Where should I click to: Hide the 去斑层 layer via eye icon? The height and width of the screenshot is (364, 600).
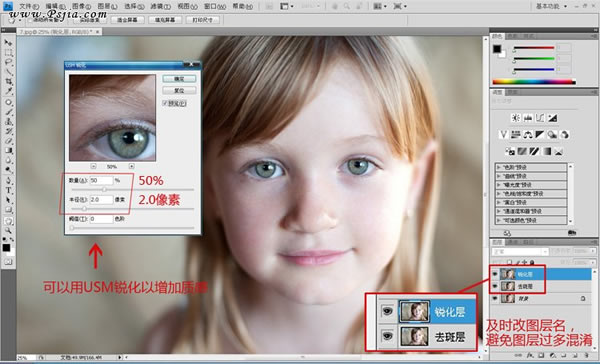pos(495,286)
